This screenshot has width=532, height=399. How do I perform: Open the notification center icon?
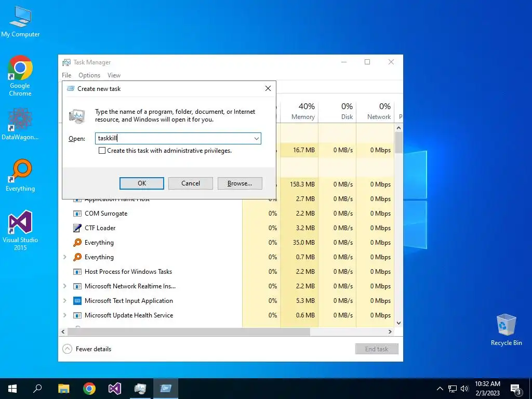coord(516,389)
